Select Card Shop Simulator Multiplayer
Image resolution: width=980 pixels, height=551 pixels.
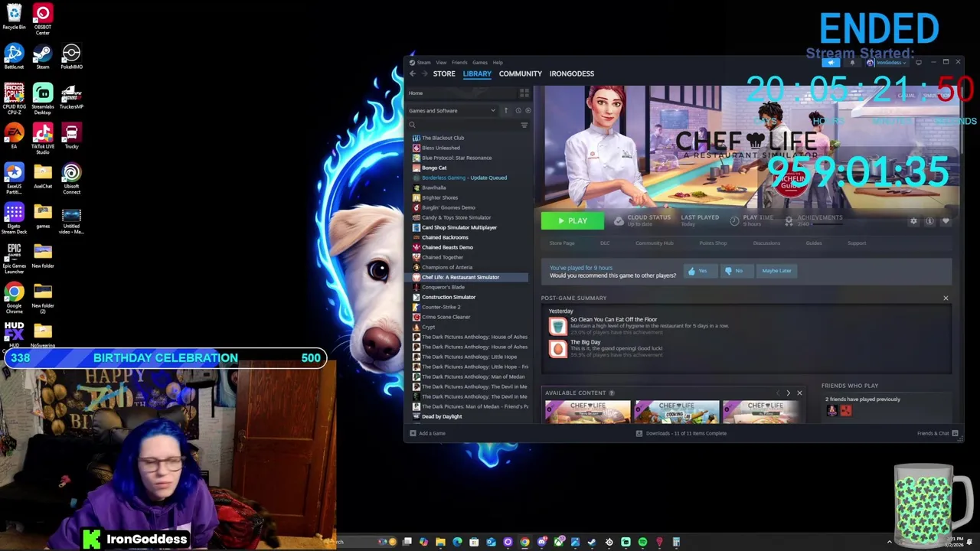coord(459,227)
